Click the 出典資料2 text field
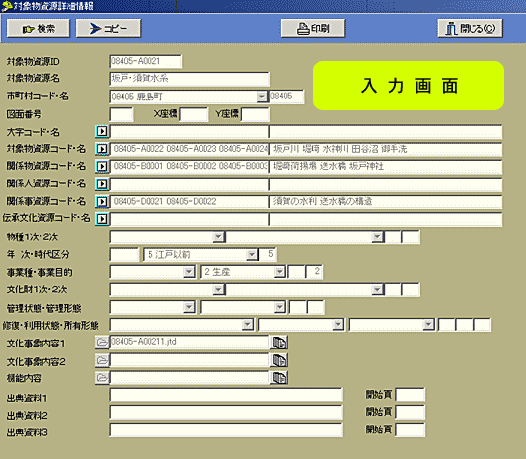 click(226, 413)
